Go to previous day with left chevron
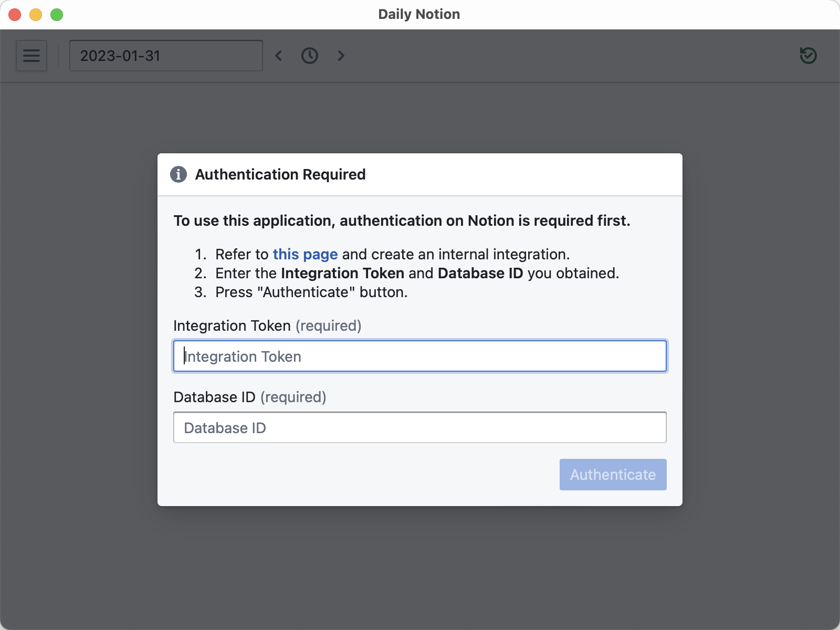This screenshot has height=630, width=840. [279, 56]
